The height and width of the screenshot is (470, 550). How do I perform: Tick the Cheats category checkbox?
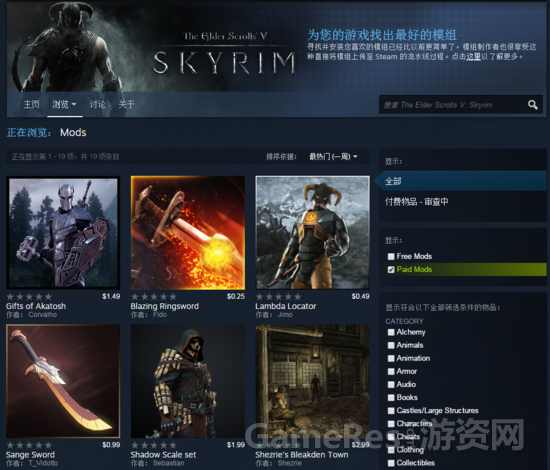point(391,437)
